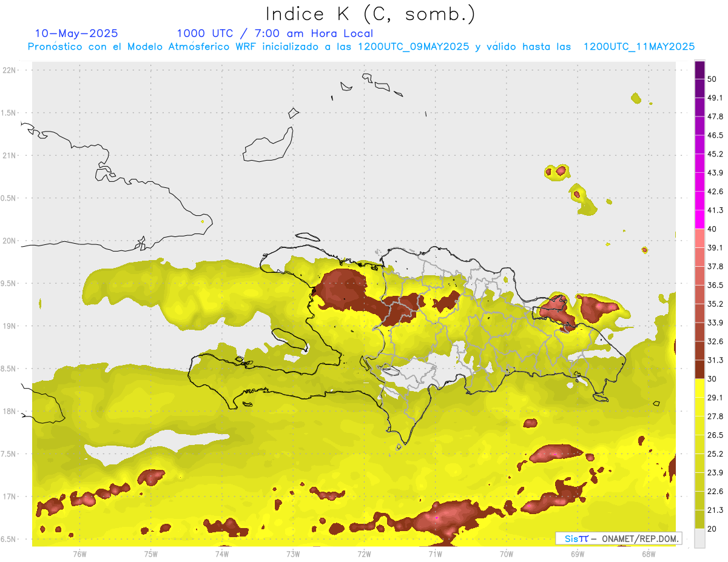
Task: Pick the '73W' longitude label
Action: pyautogui.click(x=292, y=554)
